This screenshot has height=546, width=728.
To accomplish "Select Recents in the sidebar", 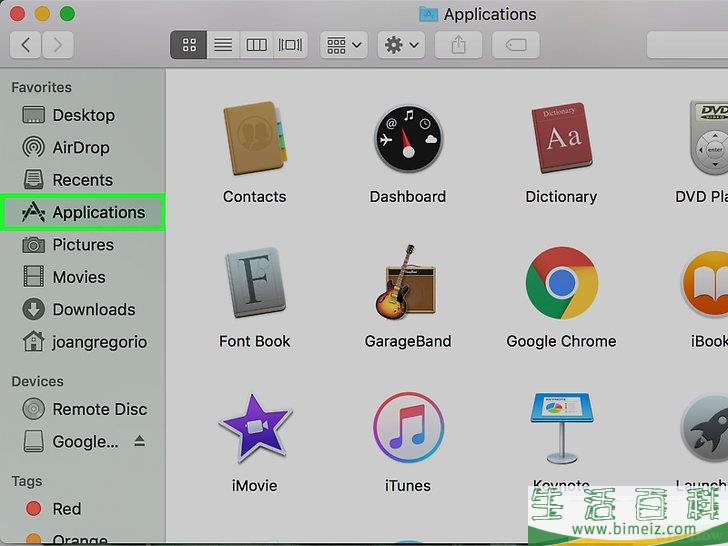I will pos(83,180).
